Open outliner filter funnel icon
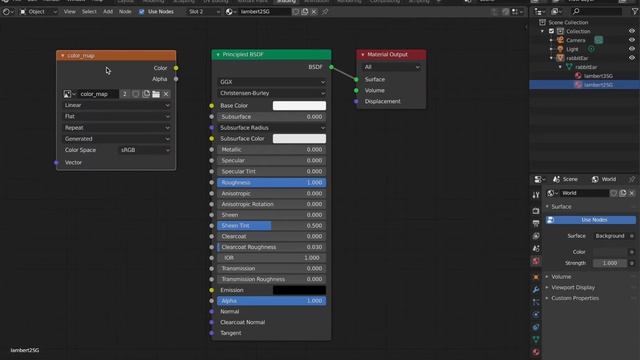640x360 pixels. (x=635, y=11)
